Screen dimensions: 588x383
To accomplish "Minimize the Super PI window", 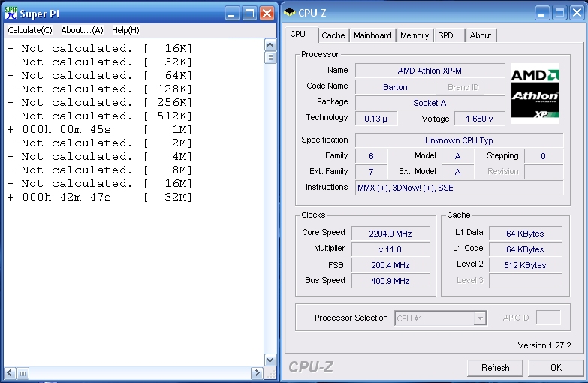I will [232, 14].
